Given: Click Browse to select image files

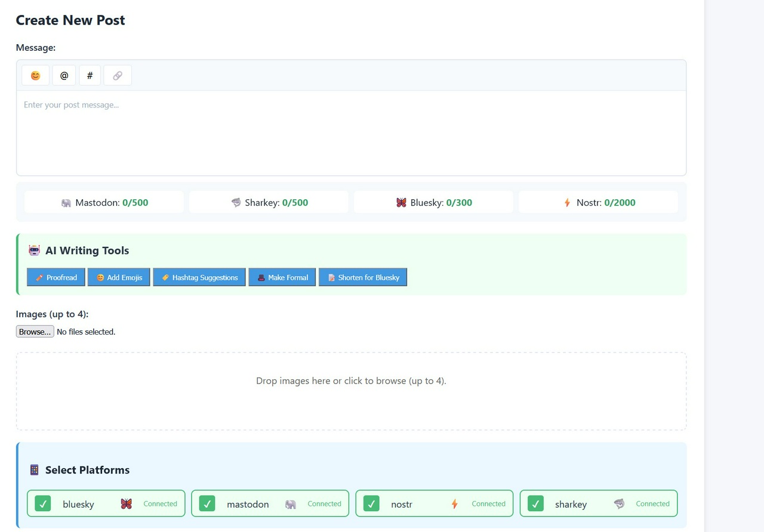Looking at the screenshot, I should coord(35,332).
